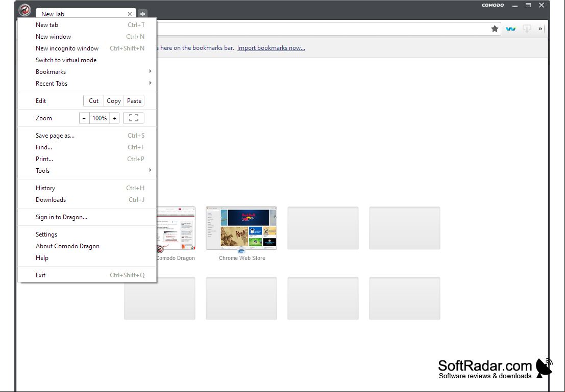The width and height of the screenshot is (565, 392).
Task: Open Find... from the menu
Action: 87,147
